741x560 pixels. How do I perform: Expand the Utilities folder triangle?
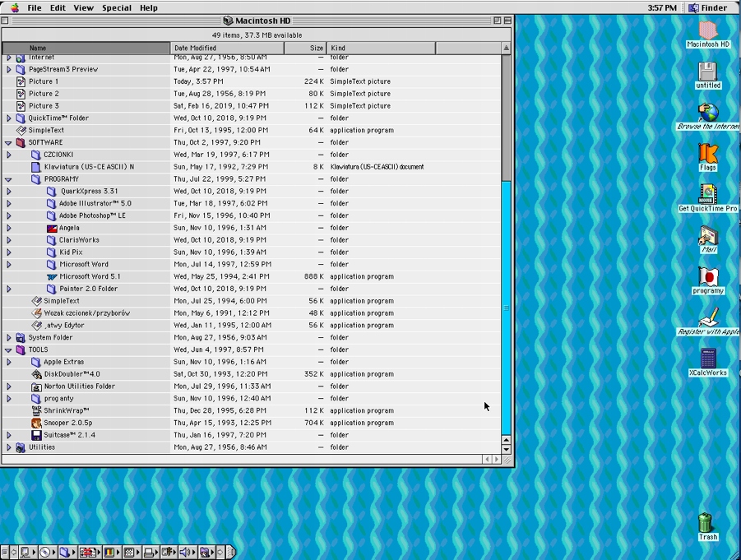(x=8, y=447)
